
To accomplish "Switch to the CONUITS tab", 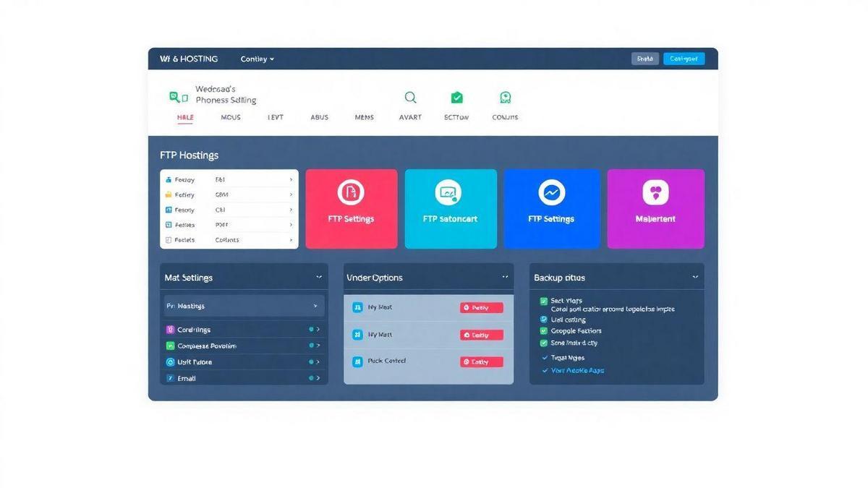I will [x=505, y=117].
